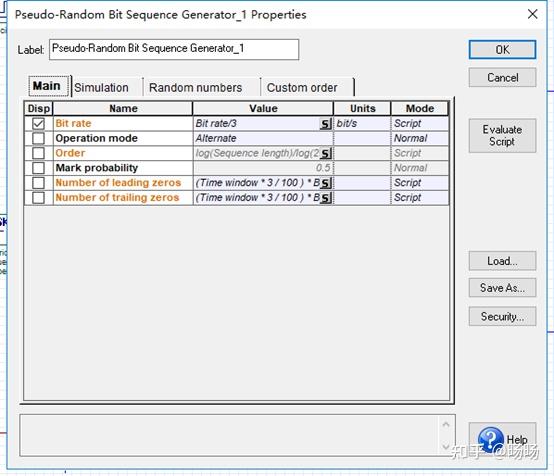Click the Evaluate Script button

502,136
